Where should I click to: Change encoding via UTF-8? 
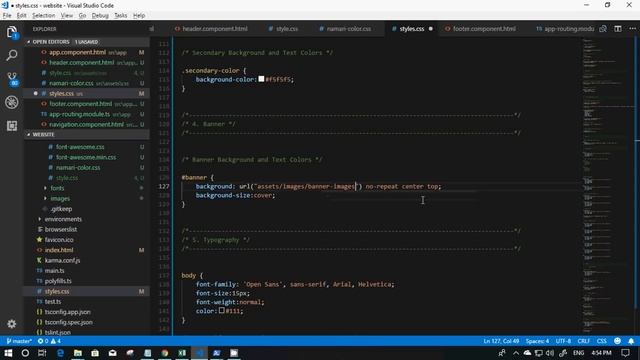[x=563, y=341]
